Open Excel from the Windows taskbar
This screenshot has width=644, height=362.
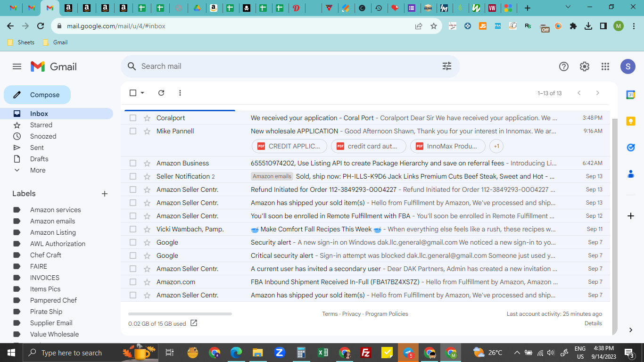point(323,353)
